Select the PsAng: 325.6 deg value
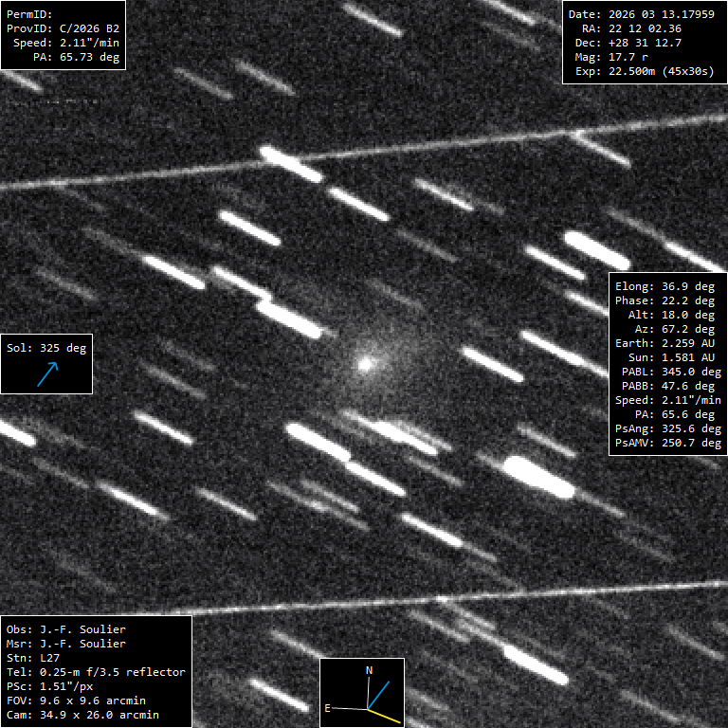 665,428
